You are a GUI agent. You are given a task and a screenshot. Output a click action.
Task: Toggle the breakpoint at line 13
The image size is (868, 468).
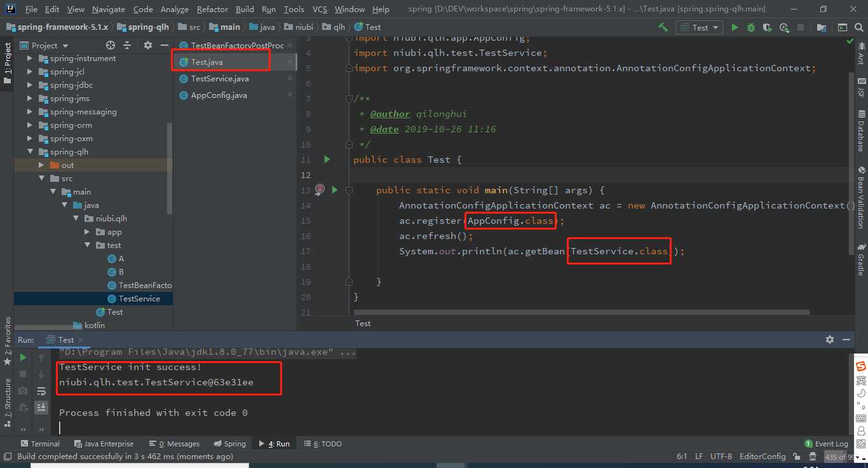coord(320,189)
